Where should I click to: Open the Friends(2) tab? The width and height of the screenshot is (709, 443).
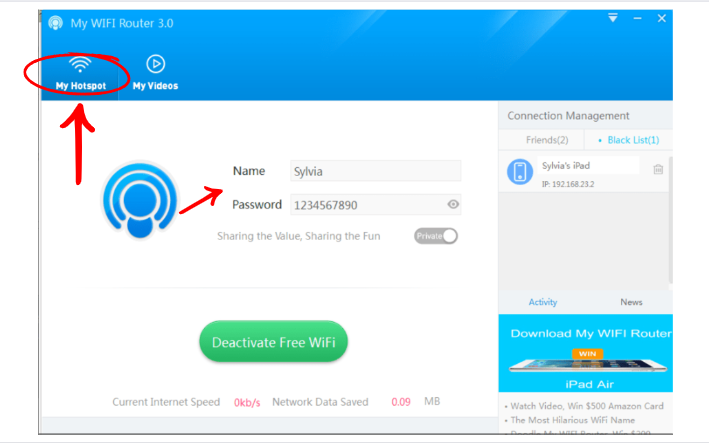547,140
